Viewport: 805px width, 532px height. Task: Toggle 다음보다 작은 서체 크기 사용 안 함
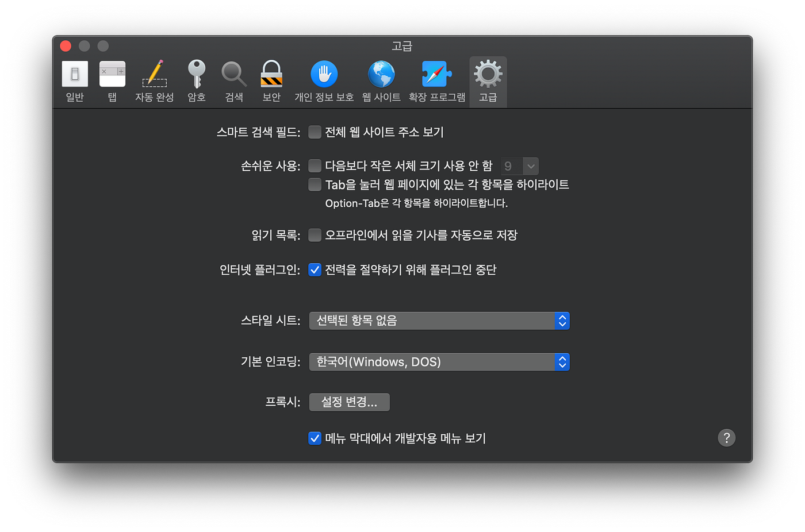pos(315,166)
